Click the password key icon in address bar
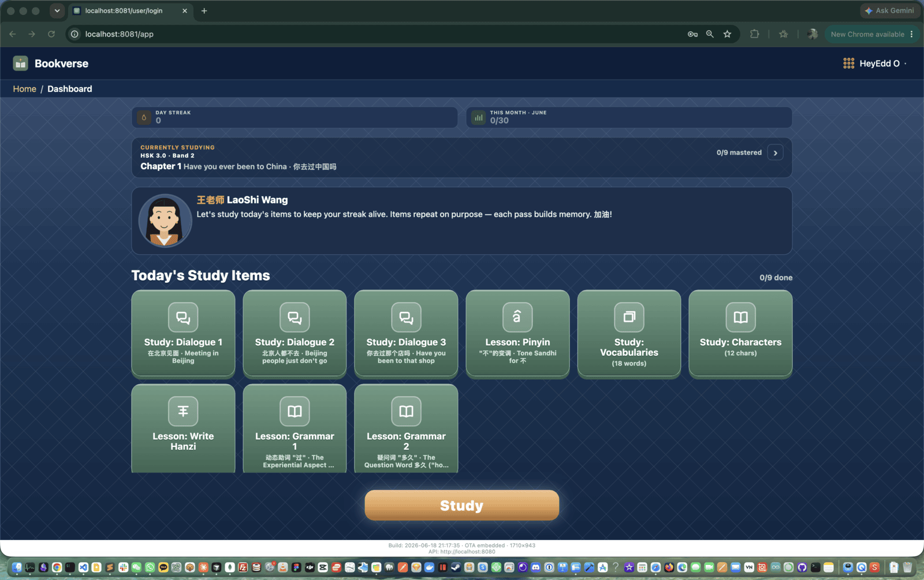 pos(692,34)
